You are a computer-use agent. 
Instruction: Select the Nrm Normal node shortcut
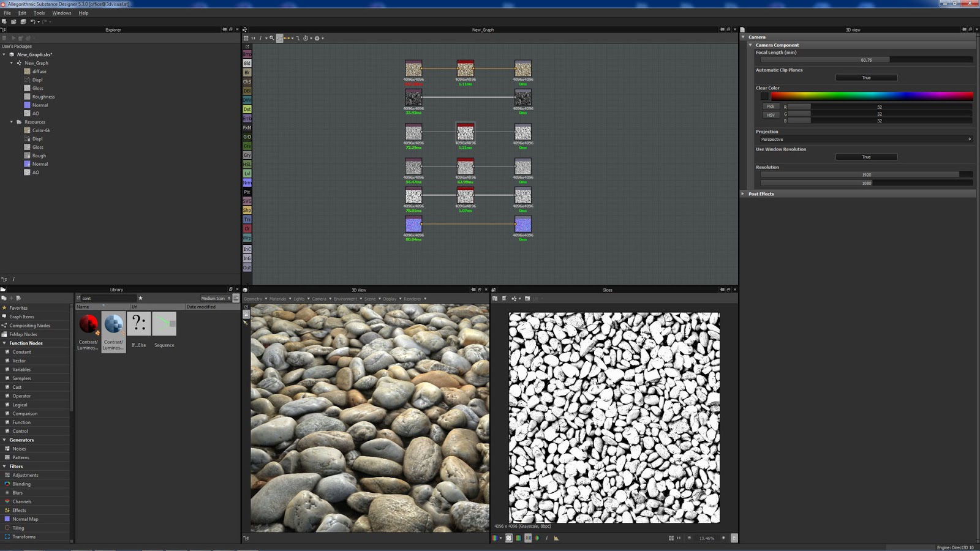pyautogui.click(x=247, y=182)
